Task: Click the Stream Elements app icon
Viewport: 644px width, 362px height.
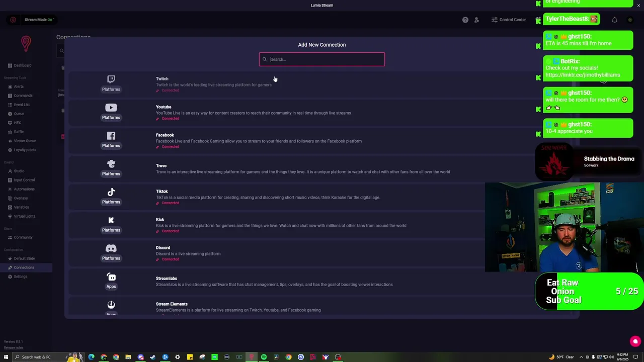Action: 111,305
